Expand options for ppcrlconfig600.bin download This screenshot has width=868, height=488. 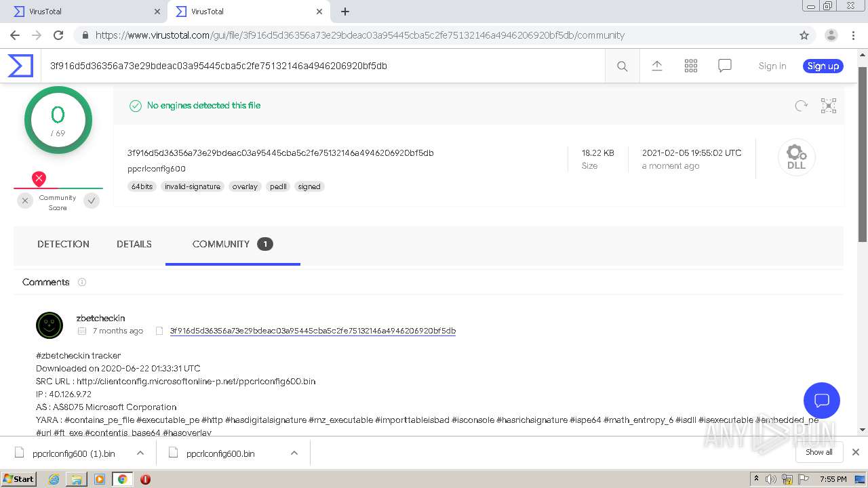(294, 453)
